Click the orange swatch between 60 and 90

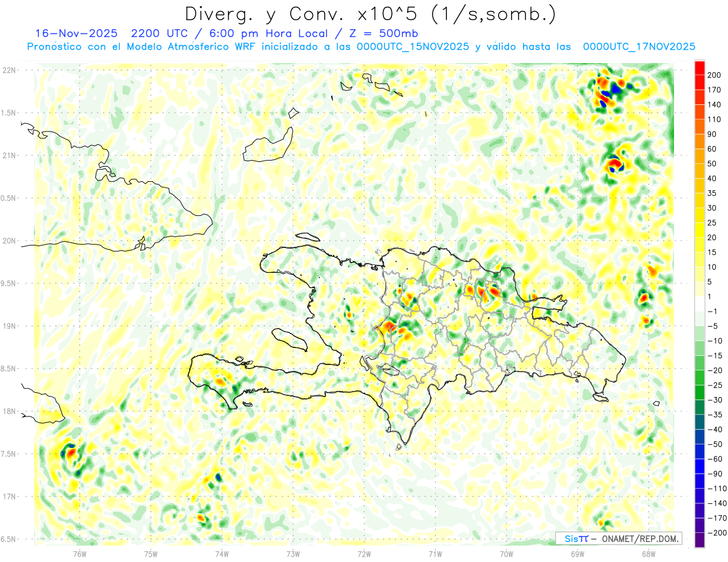pos(699,142)
